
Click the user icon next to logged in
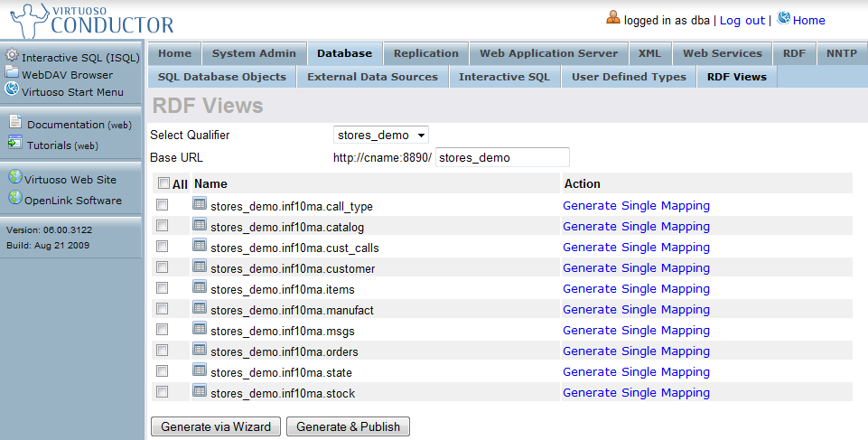613,18
